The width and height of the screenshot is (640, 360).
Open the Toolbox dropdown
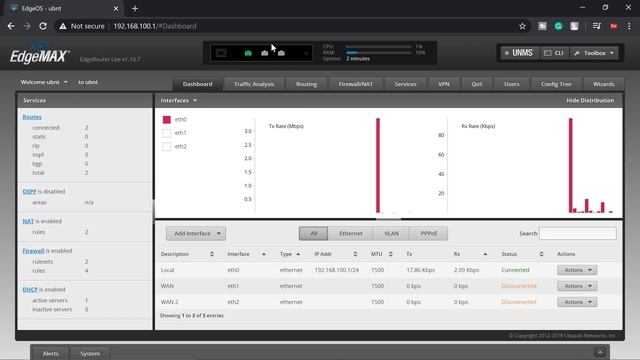pyautogui.click(x=594, y=53)
